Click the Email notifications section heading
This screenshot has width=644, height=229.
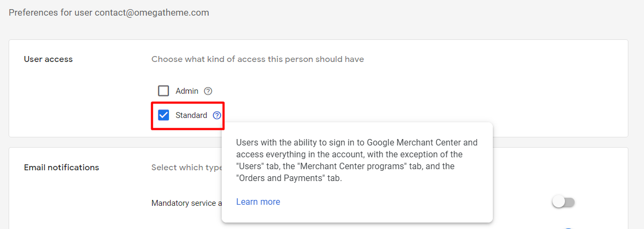(x=61, y=168)
